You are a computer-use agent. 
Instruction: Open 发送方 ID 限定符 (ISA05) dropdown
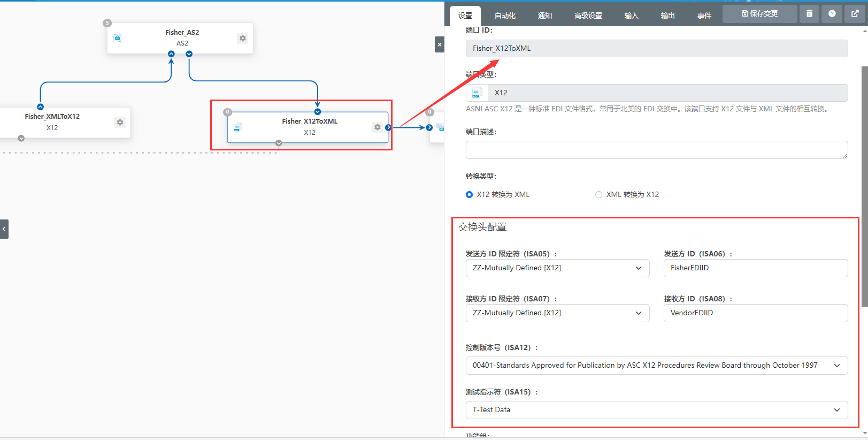(x=557, y=268)
